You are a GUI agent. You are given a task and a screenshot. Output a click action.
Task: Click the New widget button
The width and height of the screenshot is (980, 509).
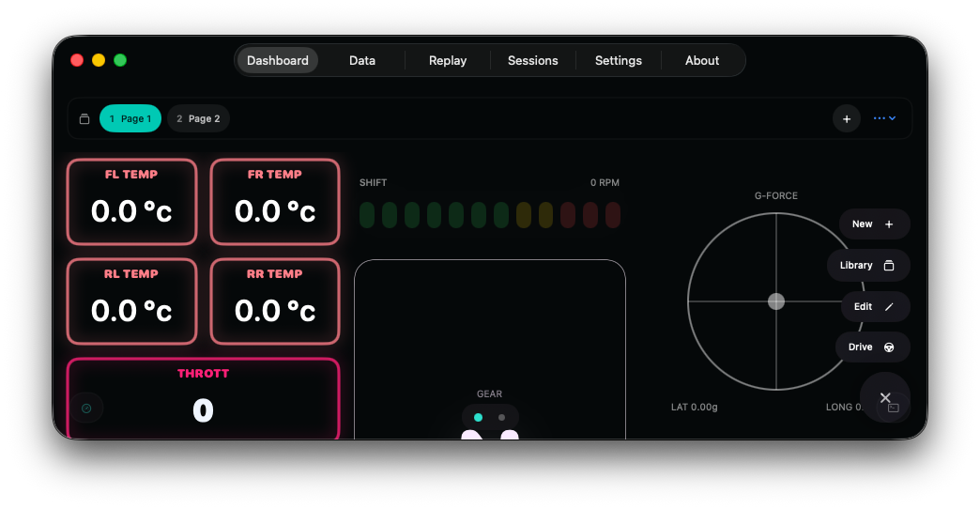tap(874, 224)
